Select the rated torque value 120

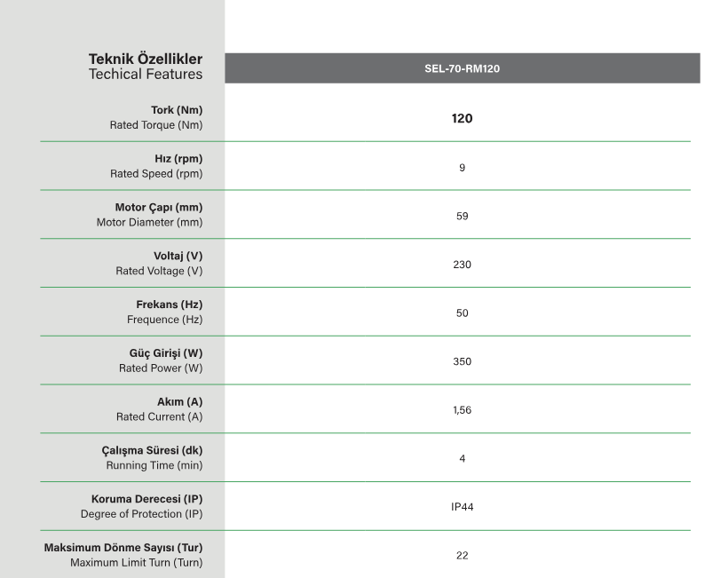(x=462, y=118)
